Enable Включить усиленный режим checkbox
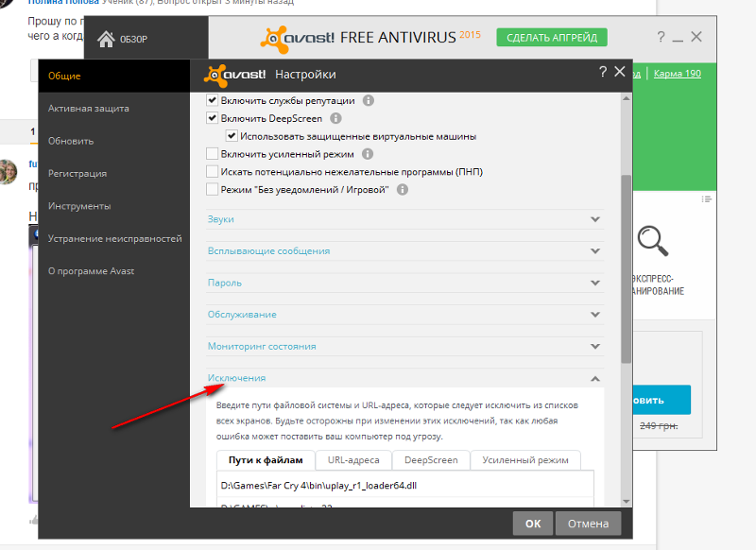Image resolution: width=756 pixels, height=550 pixels. coord(212,154)
